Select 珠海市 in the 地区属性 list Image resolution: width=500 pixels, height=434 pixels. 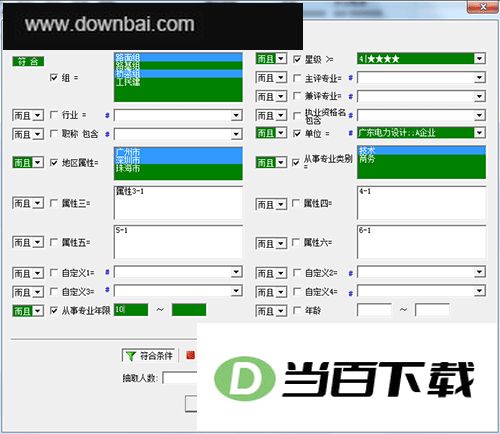tap(178, 168)
